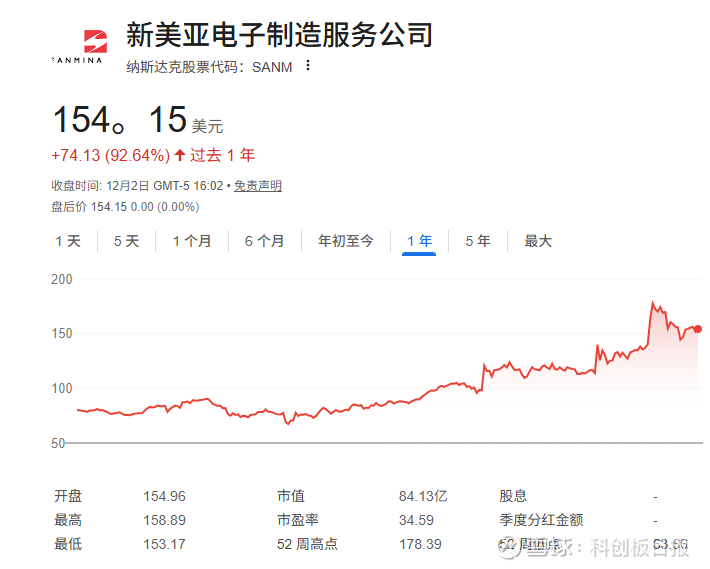The image size is (710, 569).
Task: Select the 5 天 time range tab
Action: [x=126, y=241]
